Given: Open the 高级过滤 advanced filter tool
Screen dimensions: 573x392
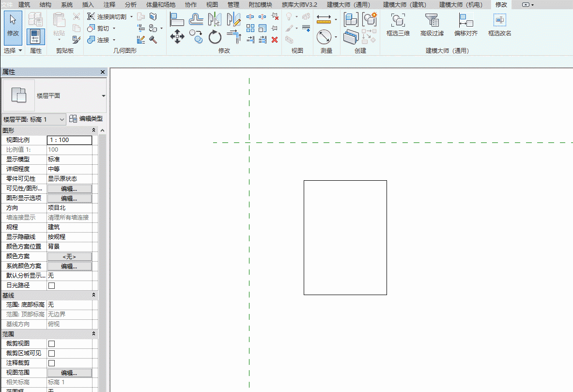Looking at the screenshot, I should click(432, 25).
